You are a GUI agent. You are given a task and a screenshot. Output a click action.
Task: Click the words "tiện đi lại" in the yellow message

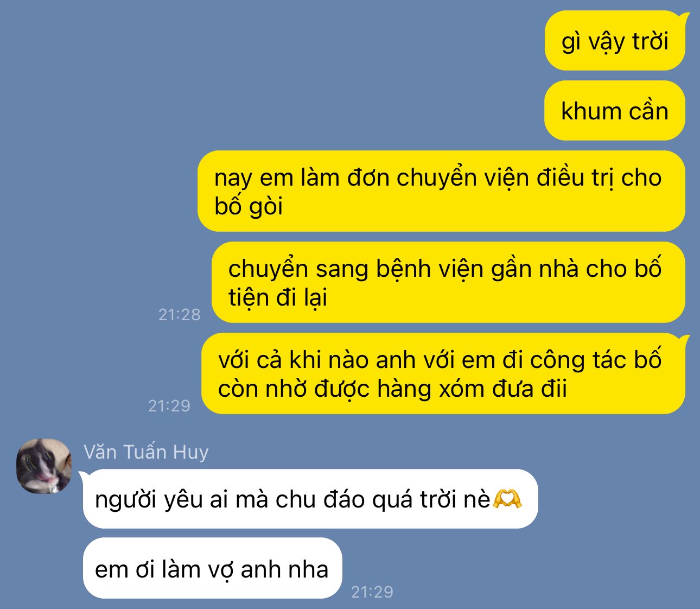278,298
